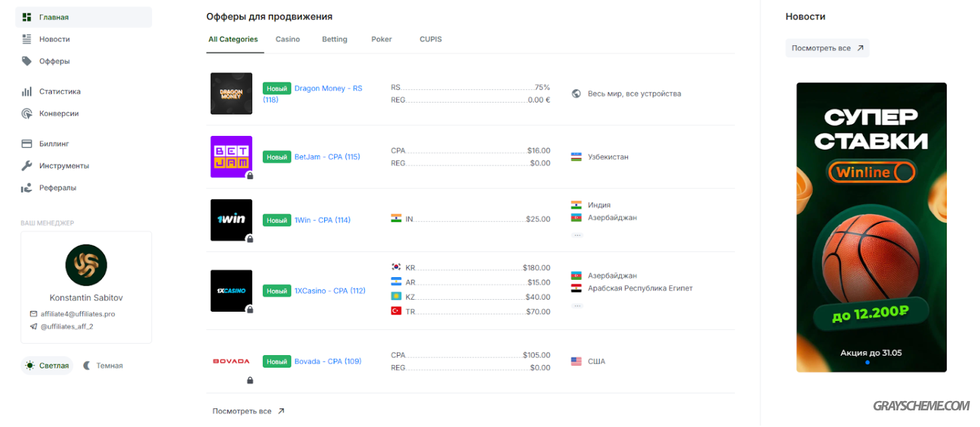This screenshot has width=980, height=427.
Task: Click the lock icon under Bovada logo
Action: click(x=250, y=380)
